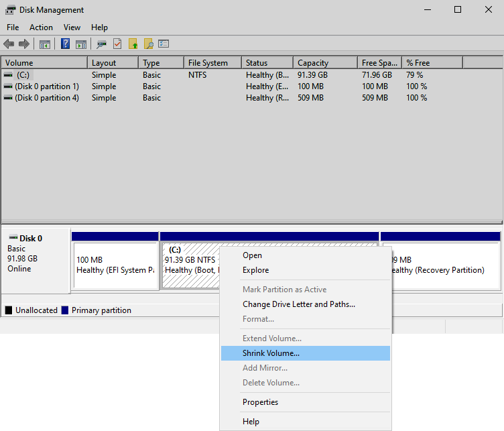Click the disk connect toolbar icon
The image size is (504, 431).
tap(102, 44)
